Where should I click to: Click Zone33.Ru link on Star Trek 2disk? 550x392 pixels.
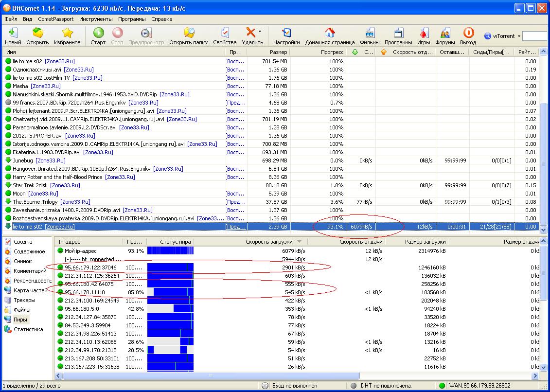[65, 185]
